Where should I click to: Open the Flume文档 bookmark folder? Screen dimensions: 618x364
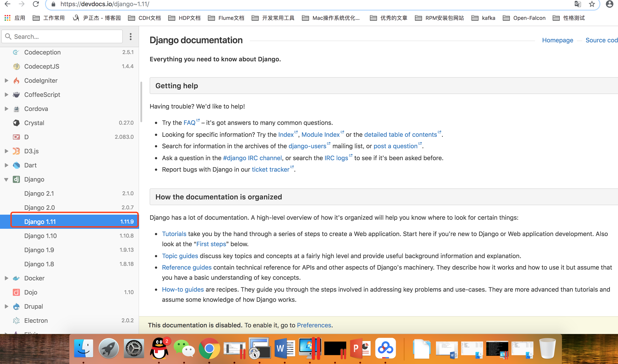click(x=226, y=18)
